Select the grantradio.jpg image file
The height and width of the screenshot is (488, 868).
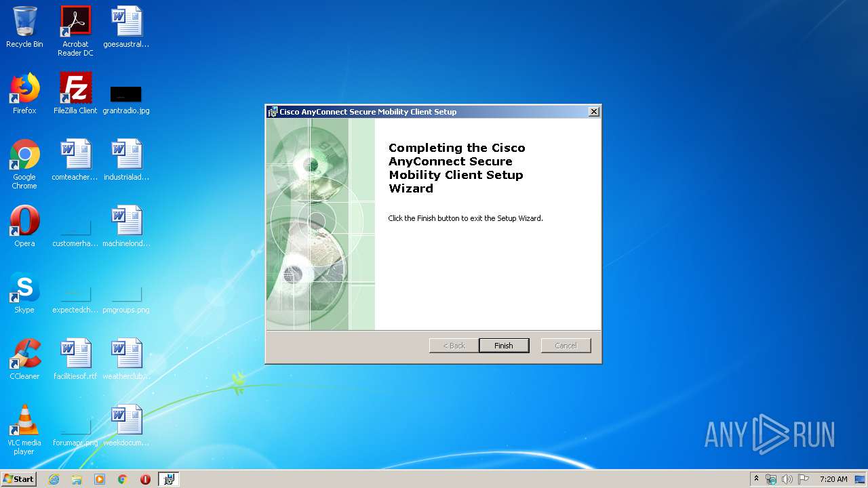126,99
